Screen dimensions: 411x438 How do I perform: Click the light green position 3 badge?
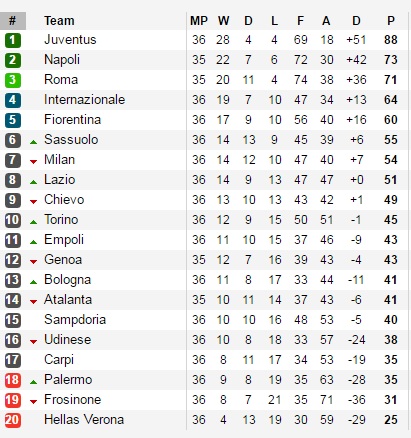click(13, 80)
